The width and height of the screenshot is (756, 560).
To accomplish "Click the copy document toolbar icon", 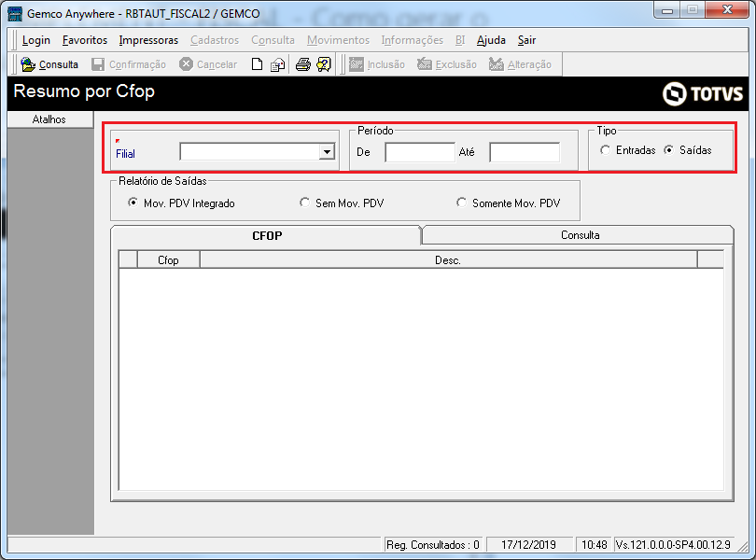I will click(x=277, y=64).
